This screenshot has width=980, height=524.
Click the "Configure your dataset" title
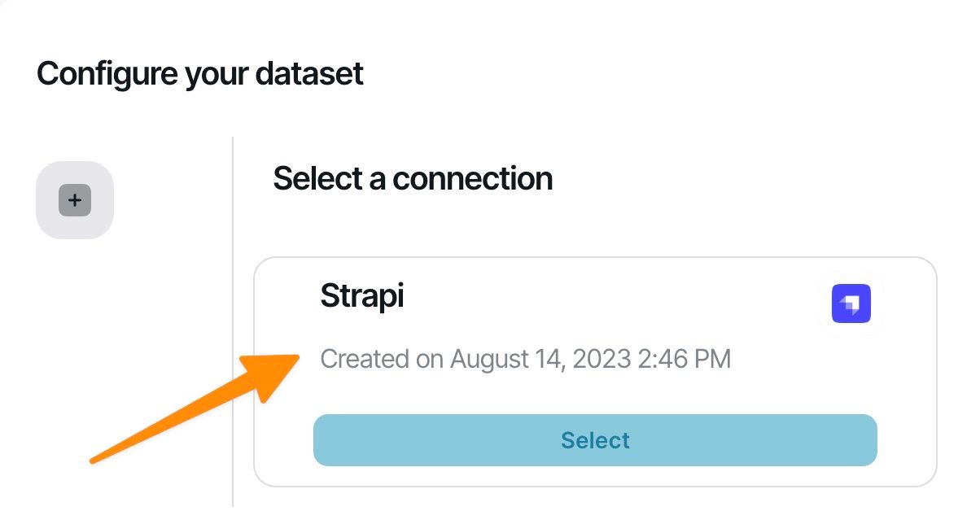point(200,73)
